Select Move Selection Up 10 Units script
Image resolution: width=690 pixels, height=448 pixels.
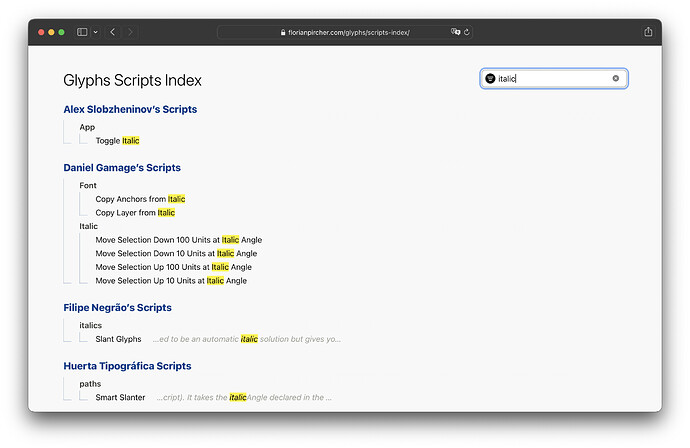point(171,281)
